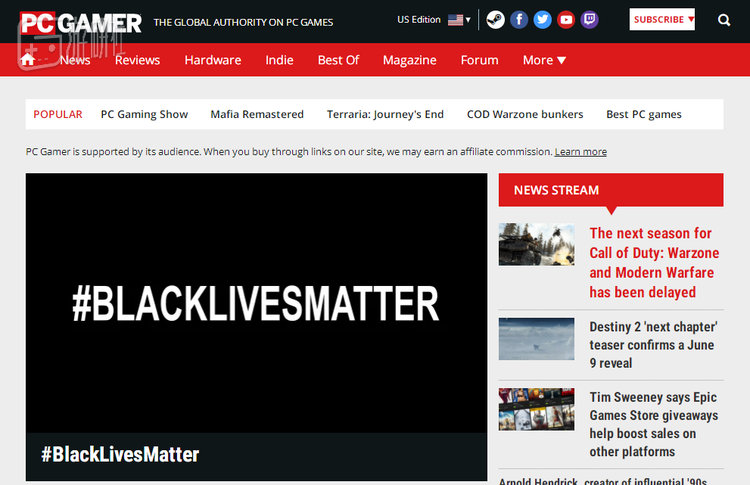Expand the US Edition region dropdown
Screen dimensions: 750x485
434,20
